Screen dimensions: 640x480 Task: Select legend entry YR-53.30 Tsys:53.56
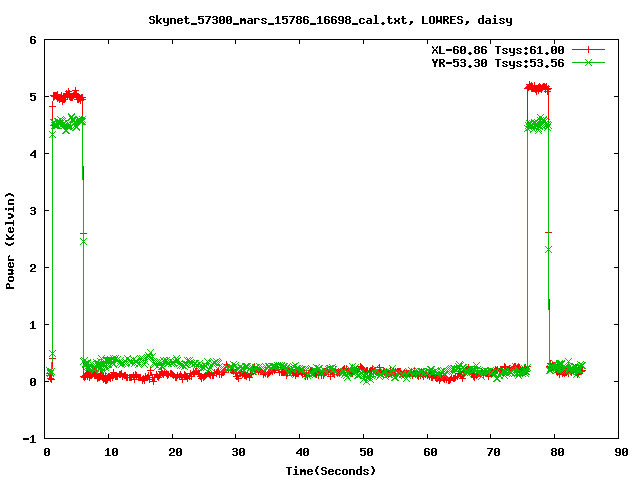pos(498,63)
